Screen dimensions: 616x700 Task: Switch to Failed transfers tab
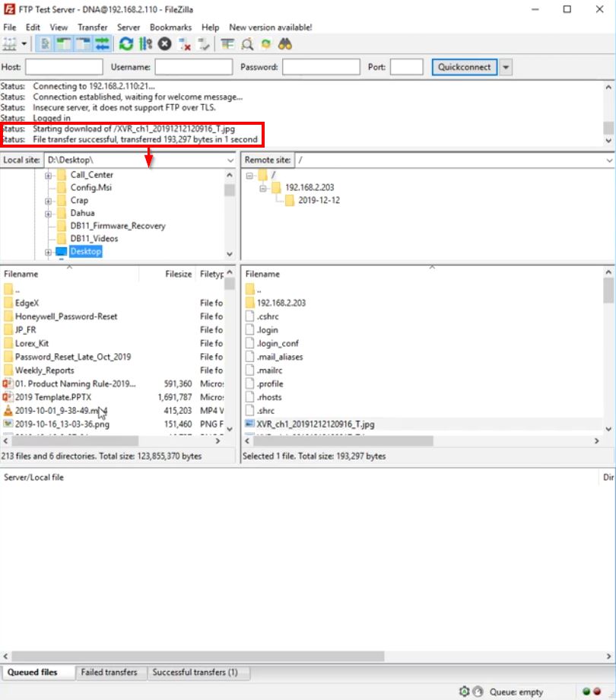click(109, 672)
